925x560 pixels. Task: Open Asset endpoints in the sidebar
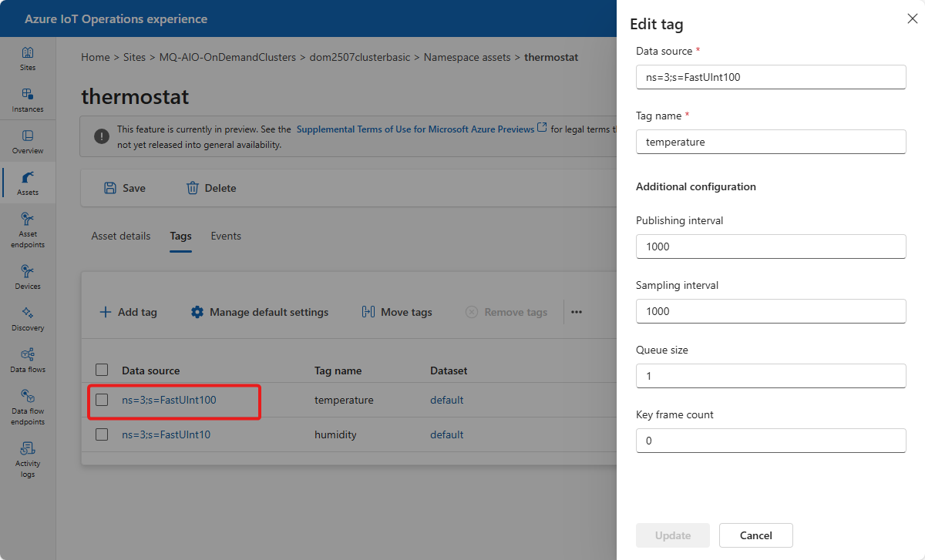coord(28,230)
